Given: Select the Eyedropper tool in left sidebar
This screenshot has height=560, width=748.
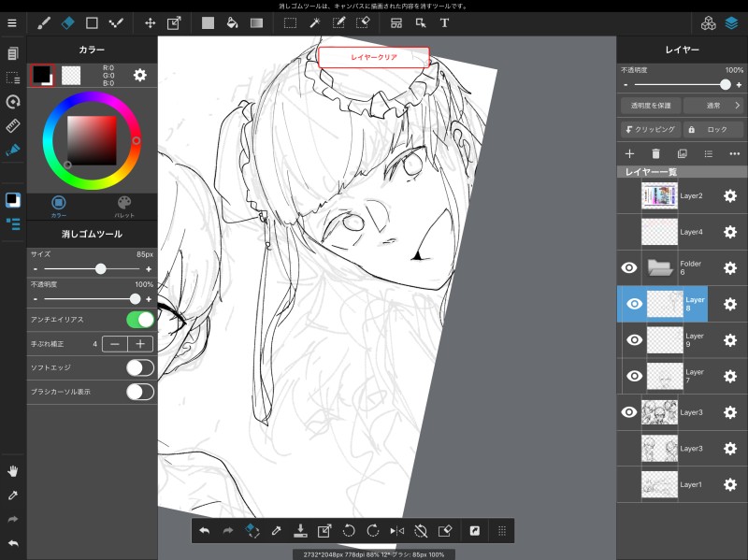Looking at the screenshot, I should (13, 495).
